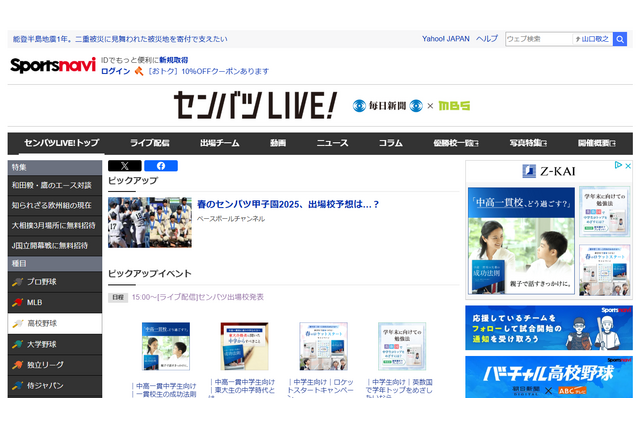
Task: Click the 中高一貫校生の成功法則 ad thumbnail
Action: click(x=166, y=346)
